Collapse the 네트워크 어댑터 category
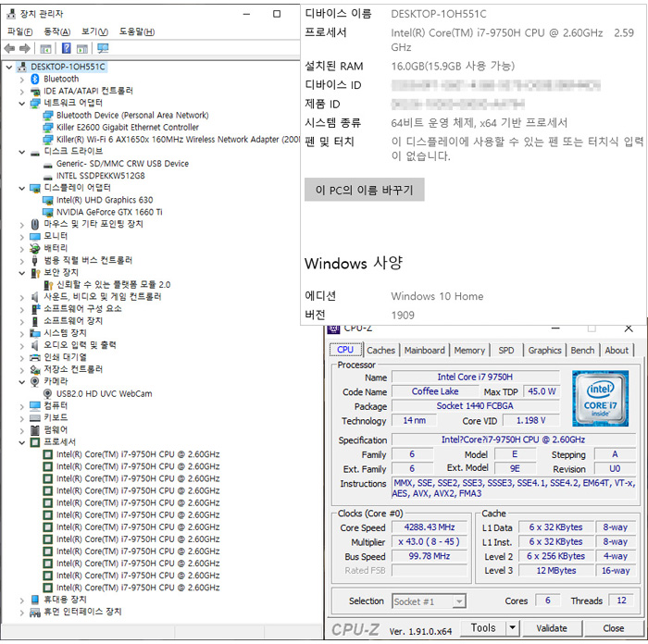Image resolution: width=648 pixels, height=644 pixels. (x=22, y=104)
